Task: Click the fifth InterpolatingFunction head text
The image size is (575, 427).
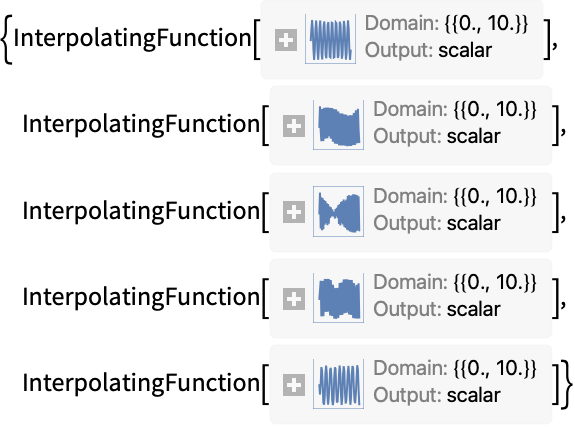Action: [x=141, y=384]
